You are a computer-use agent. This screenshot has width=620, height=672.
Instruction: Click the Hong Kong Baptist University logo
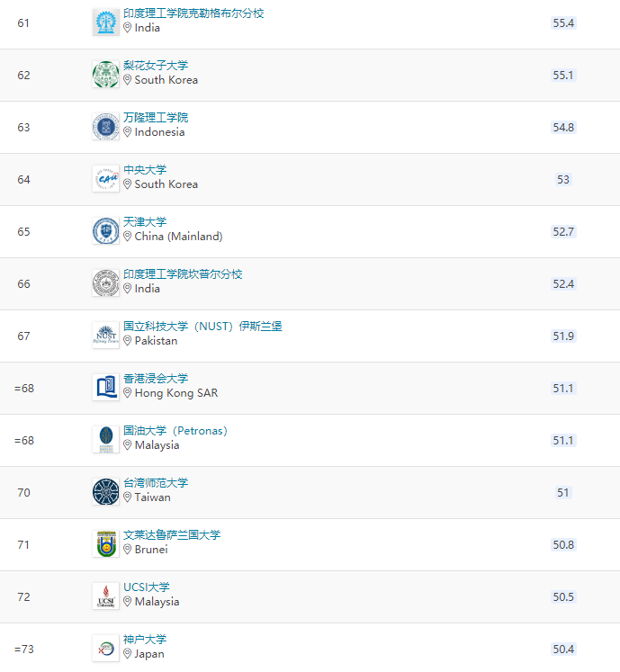pos(105,388)
